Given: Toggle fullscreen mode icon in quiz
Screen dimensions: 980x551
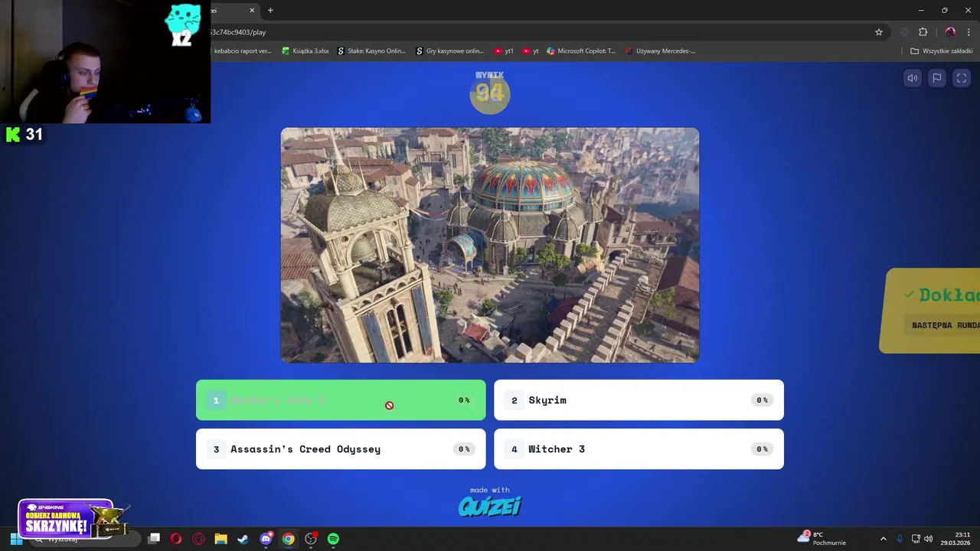Looking at the screenshot, I should pos(962,78).
